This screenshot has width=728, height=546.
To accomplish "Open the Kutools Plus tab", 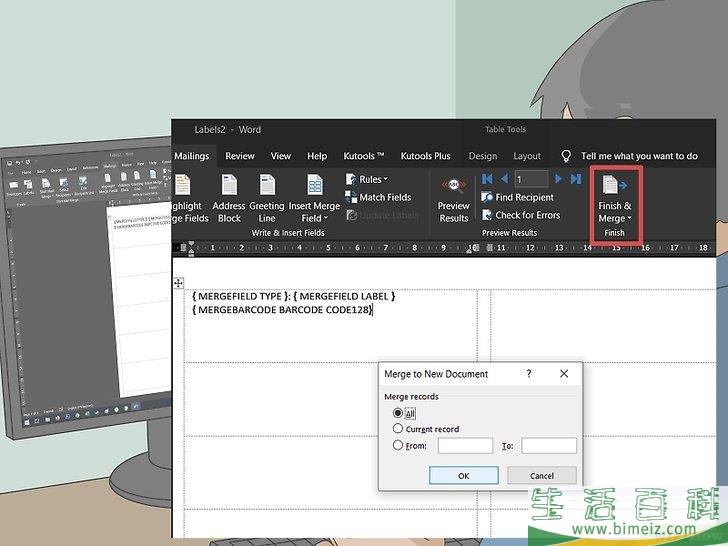I will tap(425, 156).
